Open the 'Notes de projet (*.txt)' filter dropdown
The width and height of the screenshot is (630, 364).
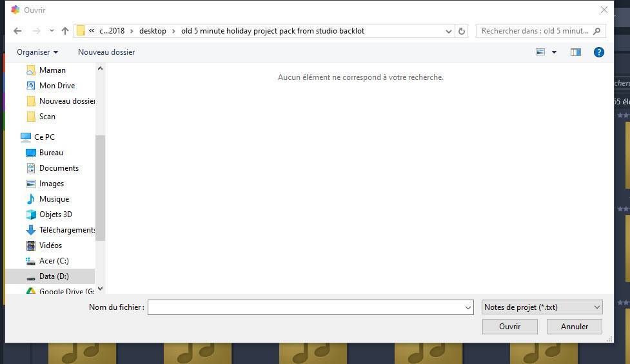[542, 307]
